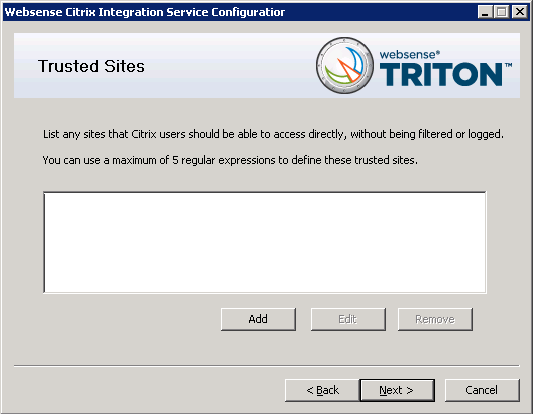Click the text about Citrix users accessing directly
The height and width of the screenshot is (414, 533).
273,134
